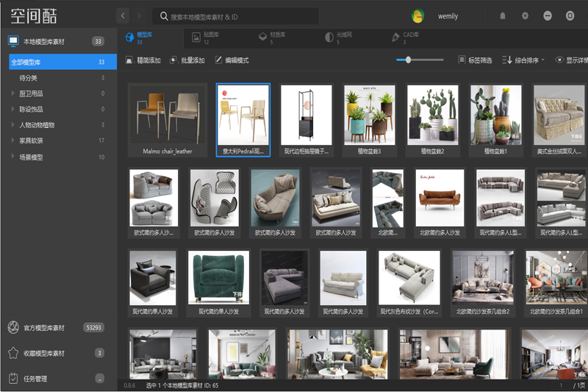The image size is (588, 392).
Task: Open 收藏模型库素材 favorites star icon
Action: click(x=12, y=353)
